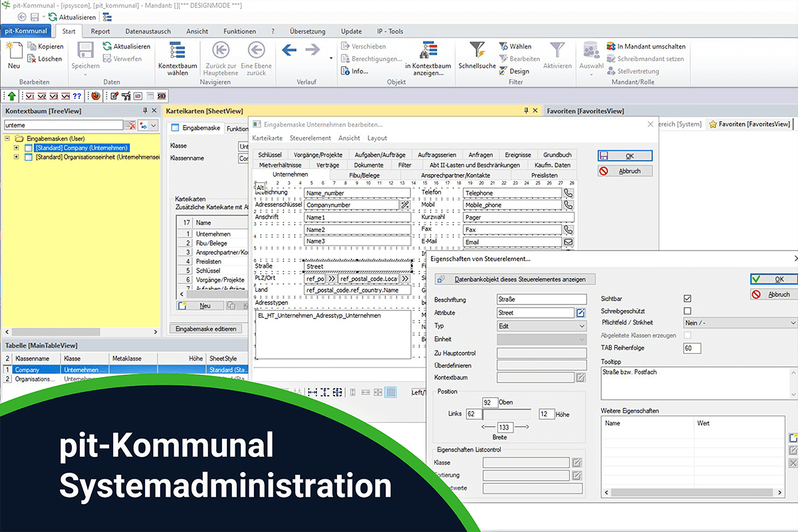798x532 pixels.
Task: Click the OK button in Eigenschaften dialog
Action: tap(774, 279)
